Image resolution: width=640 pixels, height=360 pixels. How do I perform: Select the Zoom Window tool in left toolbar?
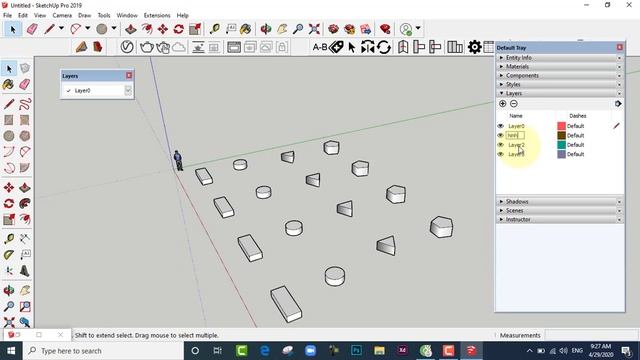24,306
